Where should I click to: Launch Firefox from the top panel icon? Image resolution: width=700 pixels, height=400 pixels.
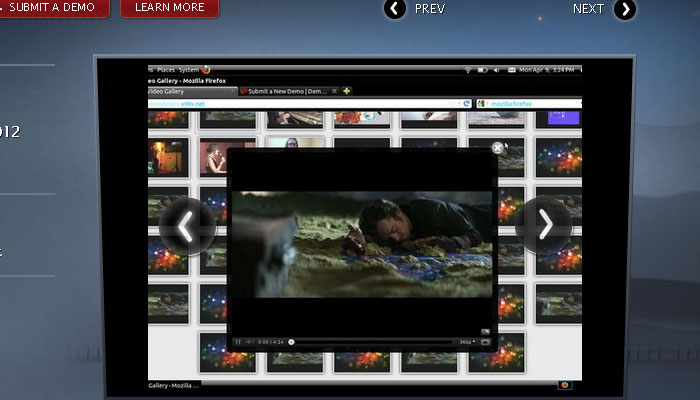tap(206, 69)
